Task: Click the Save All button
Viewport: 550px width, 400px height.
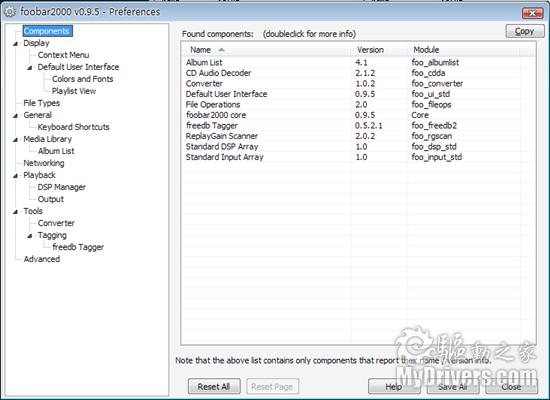Action: coord(452,386)
